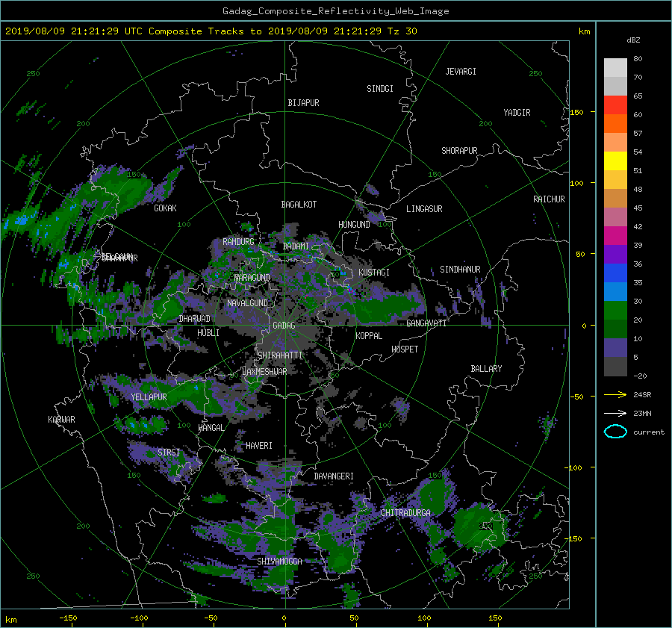
Task: Click the RAICHUR city label
Action: coord(549,199)
